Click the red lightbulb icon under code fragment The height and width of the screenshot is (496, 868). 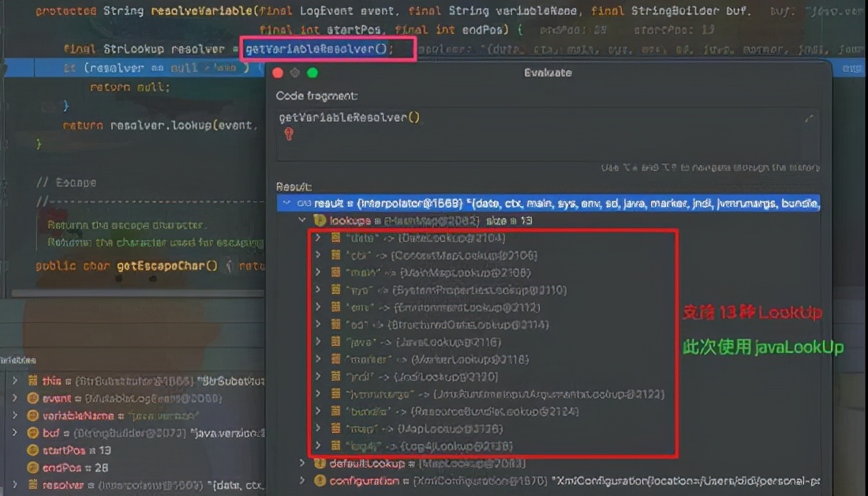[288, 133]
